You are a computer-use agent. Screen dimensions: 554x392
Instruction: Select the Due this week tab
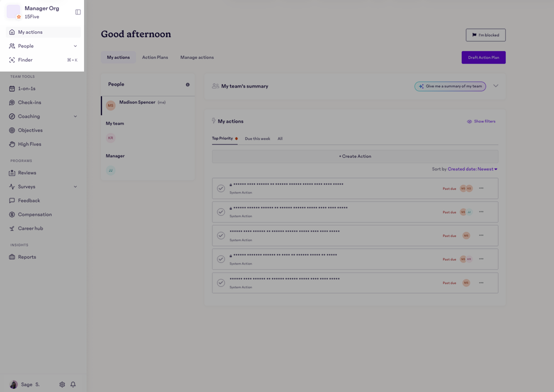click(x=257, y=139)
